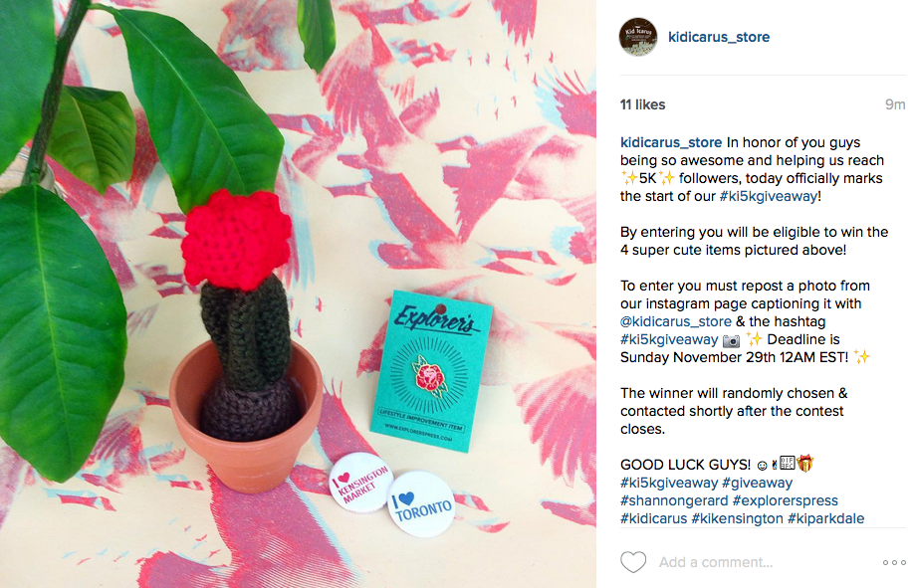Open #ki5kgiveaway hashtag in first paragraph

click(x=769, y=196)
